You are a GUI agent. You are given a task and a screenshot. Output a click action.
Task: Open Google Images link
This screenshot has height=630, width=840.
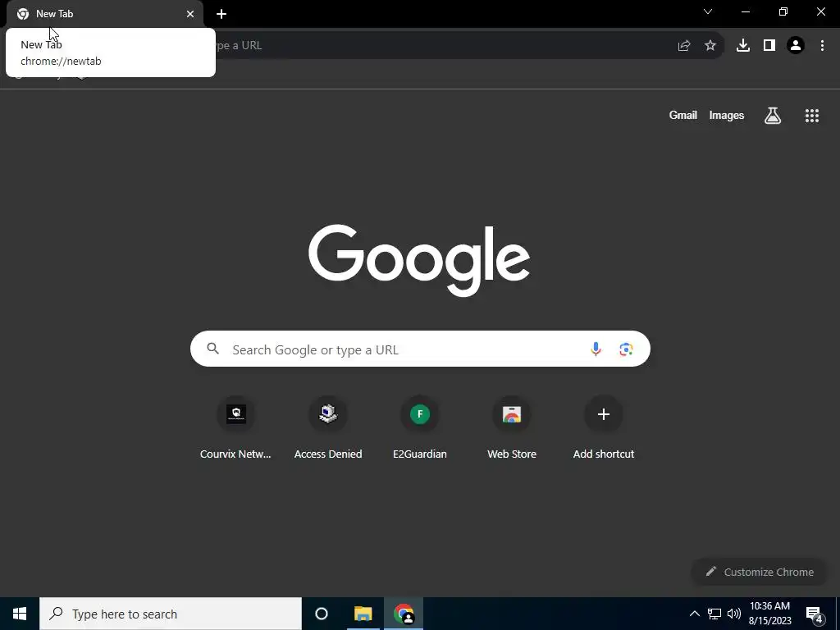point(727,115)
